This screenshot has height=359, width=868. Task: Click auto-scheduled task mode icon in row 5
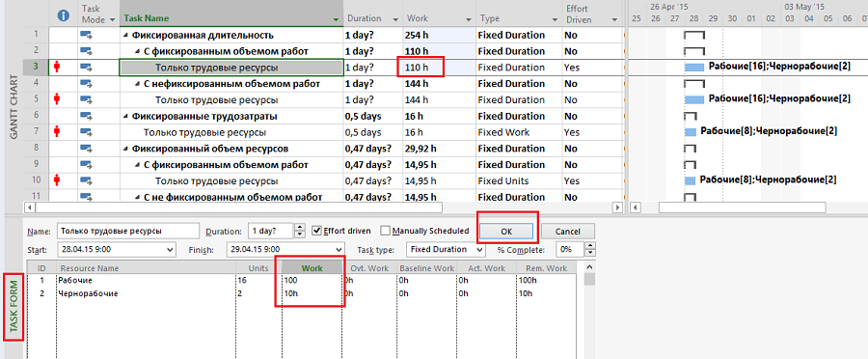click(x=87, y=100)
